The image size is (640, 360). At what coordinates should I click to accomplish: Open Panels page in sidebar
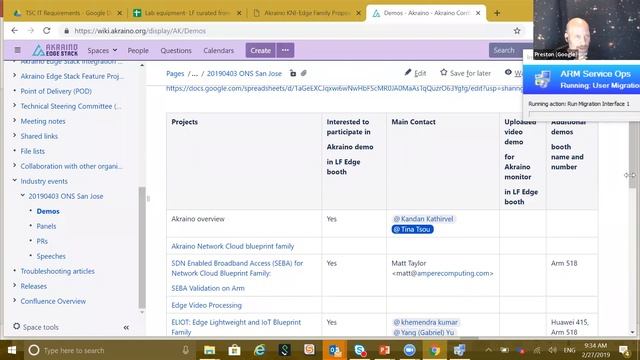(x=46, y=226)
